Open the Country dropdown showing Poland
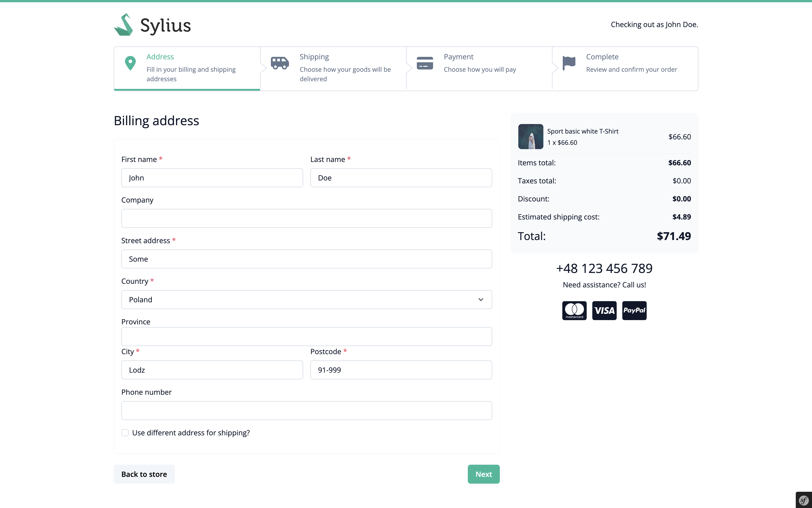The image size is (812, 508). (306, 300)
